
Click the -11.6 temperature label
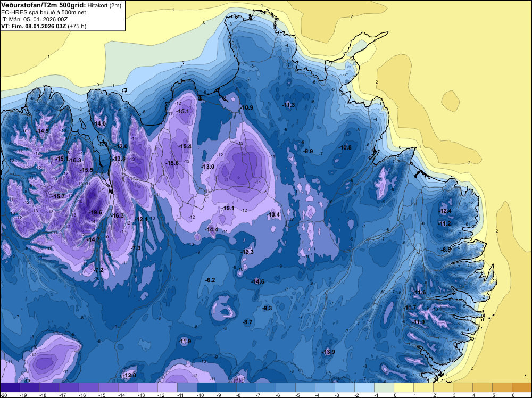coord(419,292)
